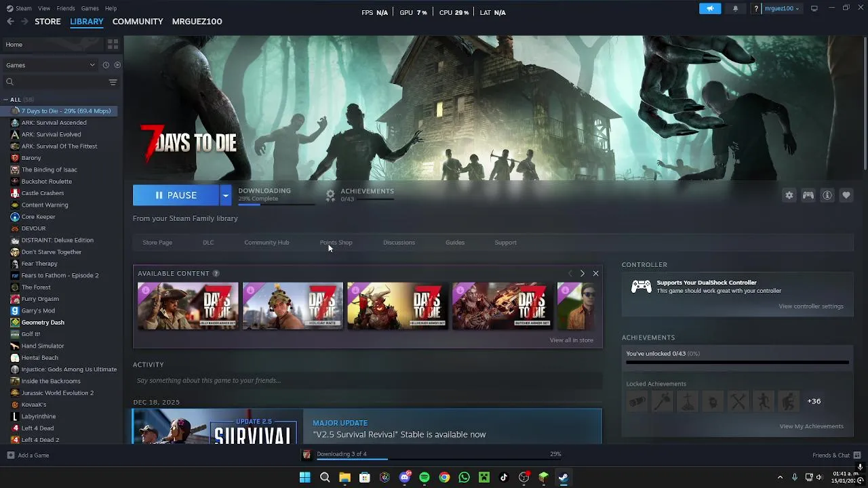Open the Help menu

coord(111,8)
